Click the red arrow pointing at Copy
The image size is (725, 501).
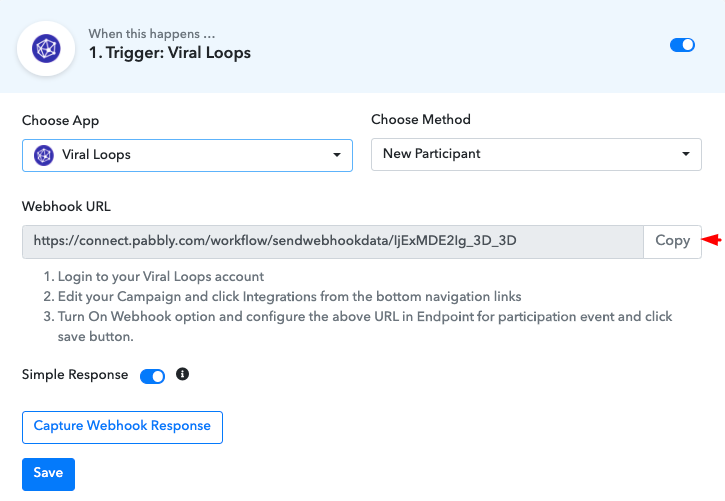tap(711, 239)
